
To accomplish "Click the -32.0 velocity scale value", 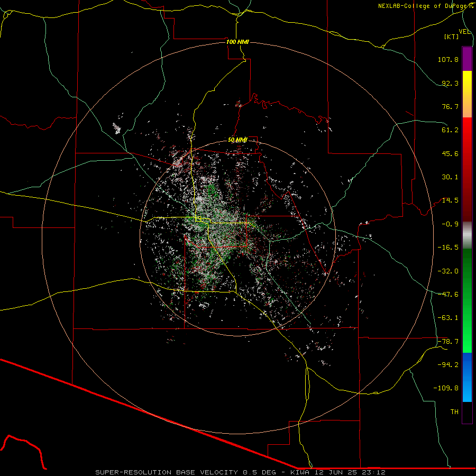I will click(x=448, y=271).
